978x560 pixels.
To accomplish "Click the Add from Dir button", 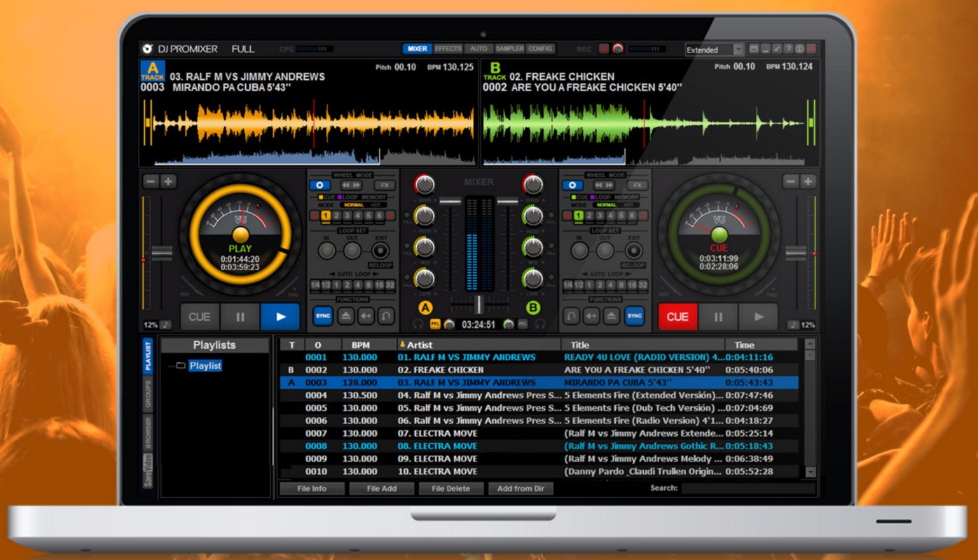I will [x=522, y=489].
